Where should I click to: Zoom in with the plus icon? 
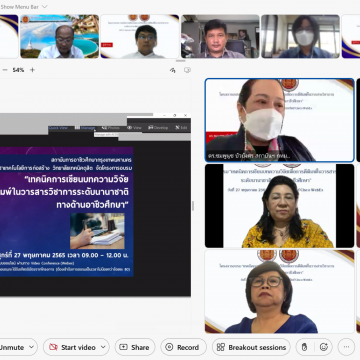[x=32, y=70]
